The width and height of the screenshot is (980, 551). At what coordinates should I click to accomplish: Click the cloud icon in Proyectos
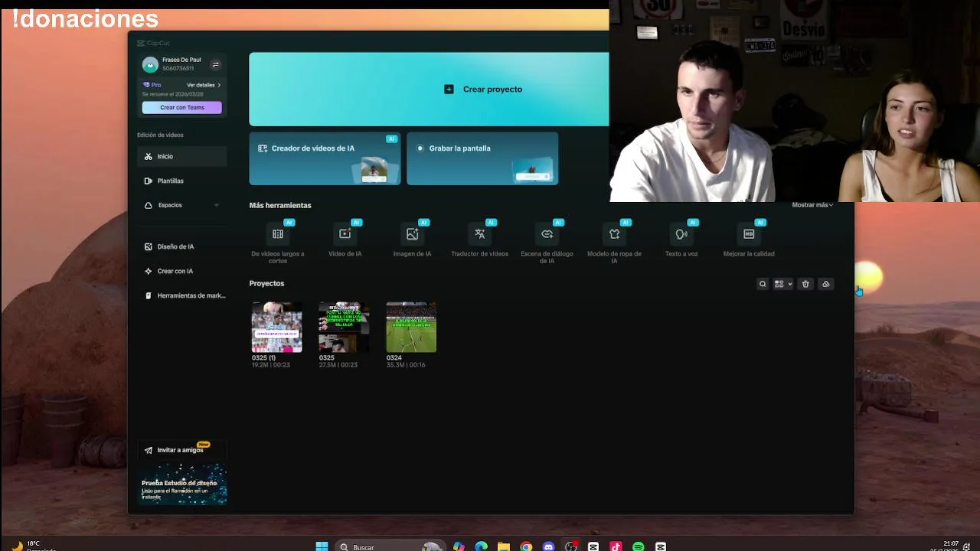[826, 284]
